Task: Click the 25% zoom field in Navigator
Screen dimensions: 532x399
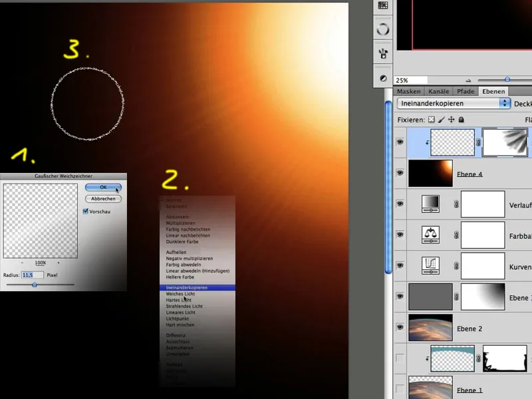Action: pos(410,80)
